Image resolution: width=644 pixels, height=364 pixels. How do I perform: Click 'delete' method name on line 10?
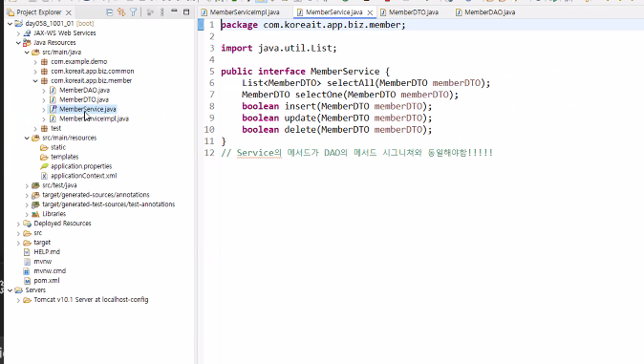tap(300, 130)
